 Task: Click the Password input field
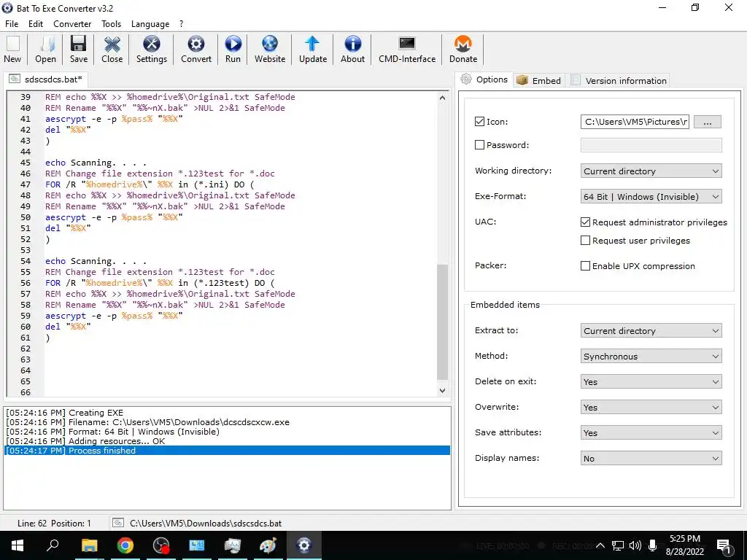click(651, 145)
